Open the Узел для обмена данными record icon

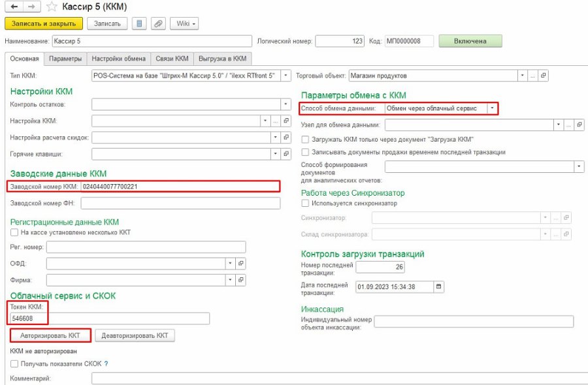point(580,125)
